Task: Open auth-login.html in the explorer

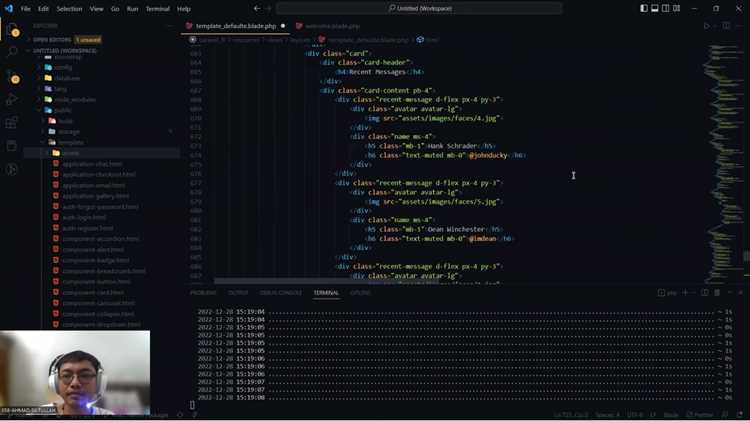Action: (84, 217)
